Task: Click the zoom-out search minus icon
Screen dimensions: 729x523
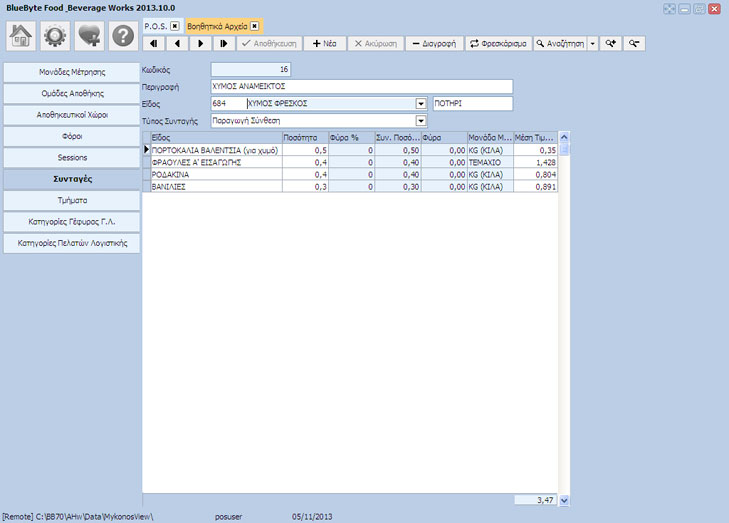Action: click(633, 44)
